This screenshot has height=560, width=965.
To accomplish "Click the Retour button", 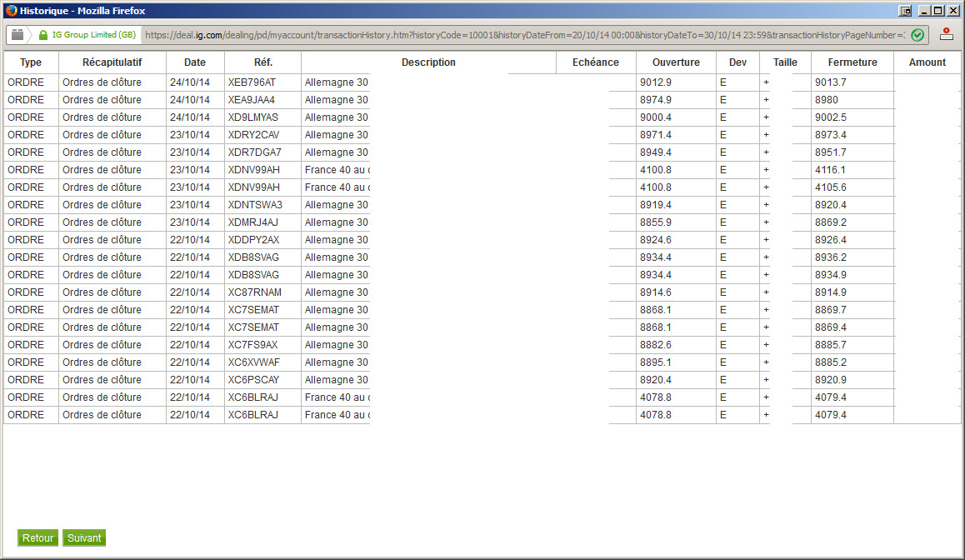I will 37,537.
